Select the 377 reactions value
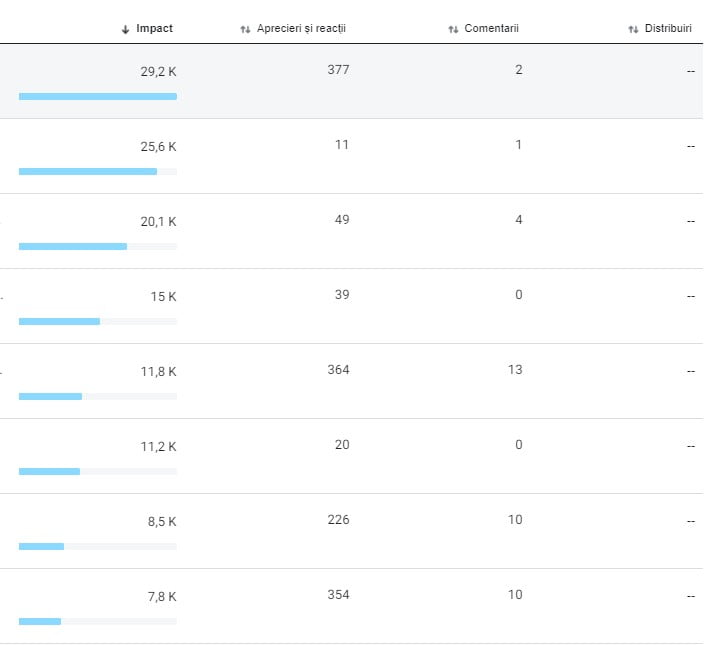This screenshot has width=723, height=645. point(338,70)
